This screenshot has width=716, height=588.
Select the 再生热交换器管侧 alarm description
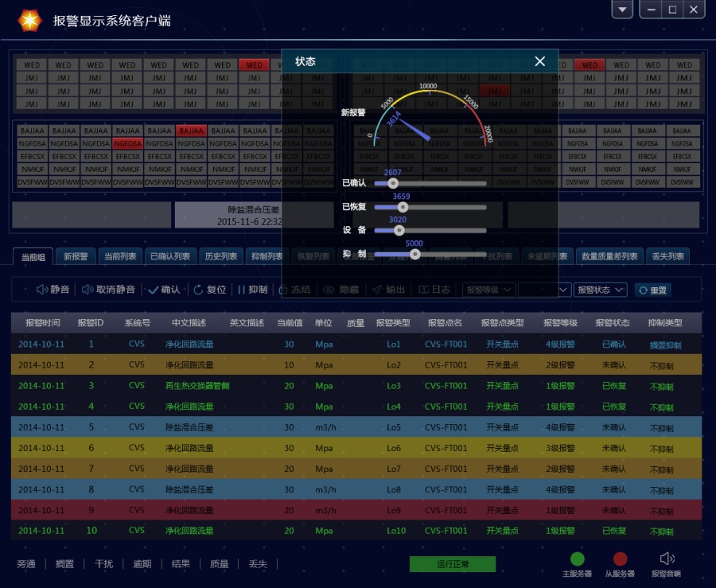pos(197,386)
